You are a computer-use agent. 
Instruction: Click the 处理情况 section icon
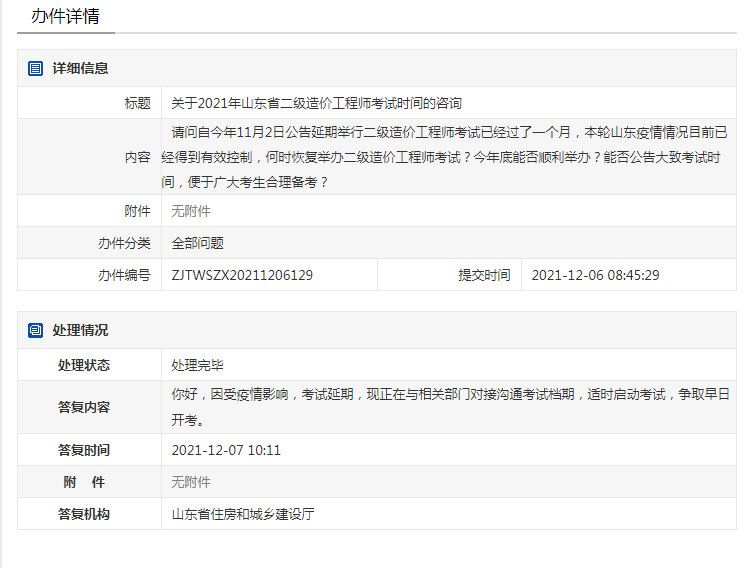click(x=35, y=330)
